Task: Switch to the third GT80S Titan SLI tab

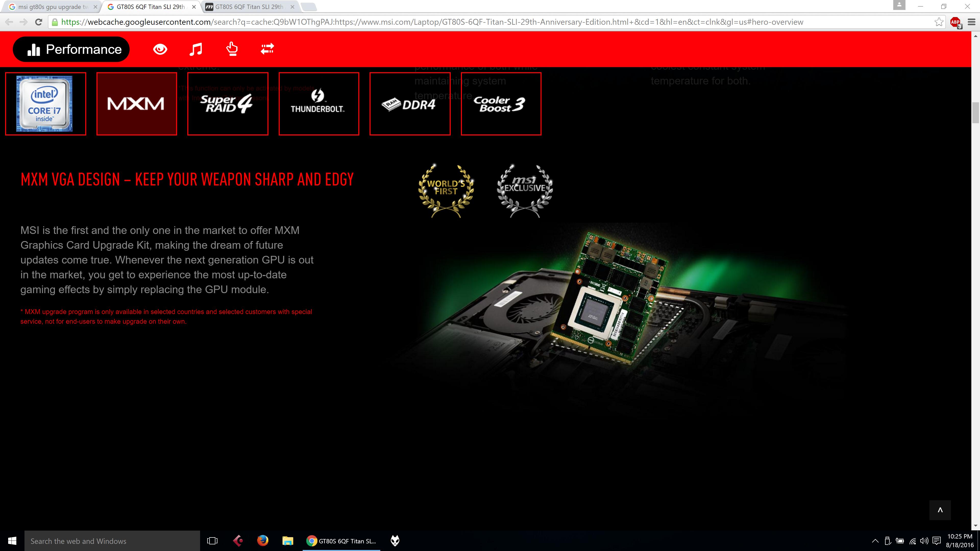Action: pyautogui.click(x=249, y=7)
